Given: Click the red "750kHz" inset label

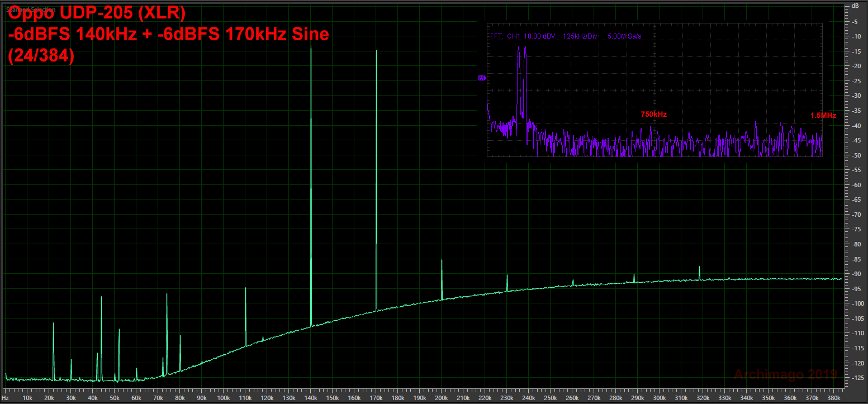Looking at the screenshot, I should click(x=654, y=115).
